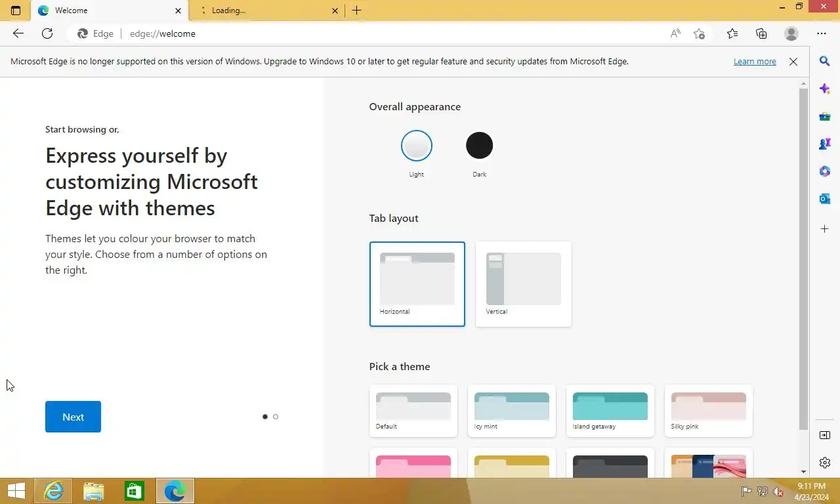
Task: Open sidebar Tools briefcase icon
Action: tap(825, 116)
